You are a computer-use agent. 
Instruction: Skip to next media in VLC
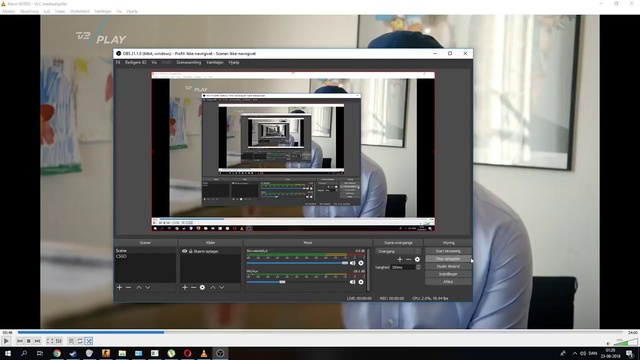pyautogui.click(x=37, y=341)
